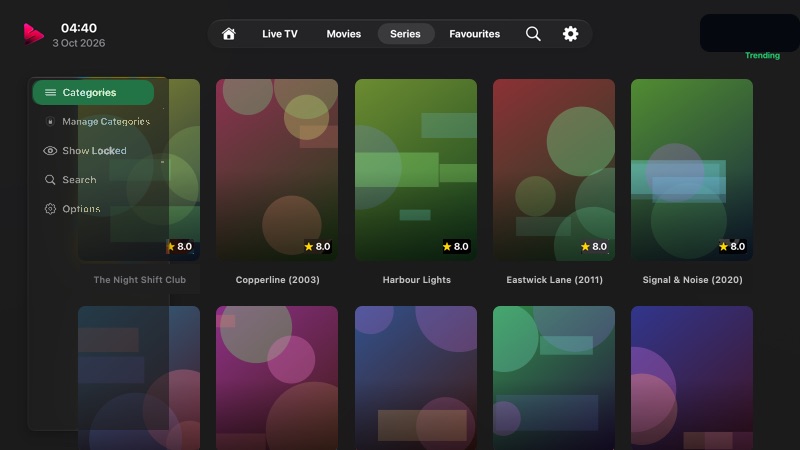Click the pink play app logo

(x=33, y=34)
